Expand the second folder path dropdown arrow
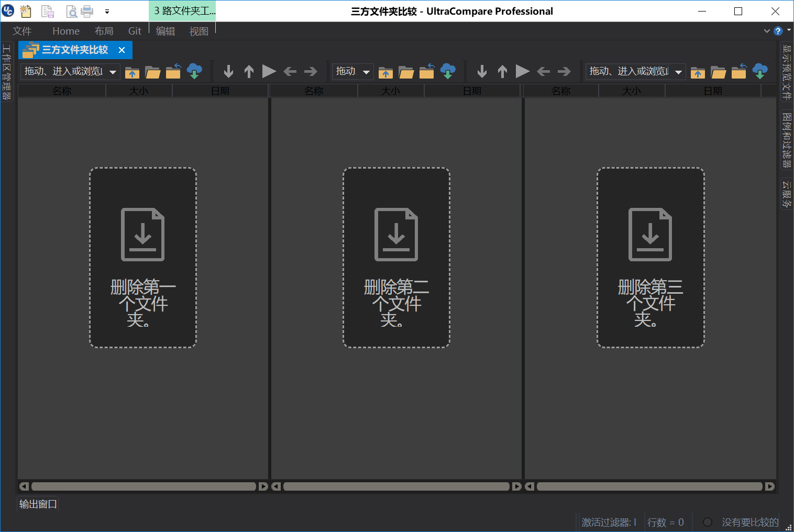The width and height of the screenshot is (794, 532). pos(366,72)
